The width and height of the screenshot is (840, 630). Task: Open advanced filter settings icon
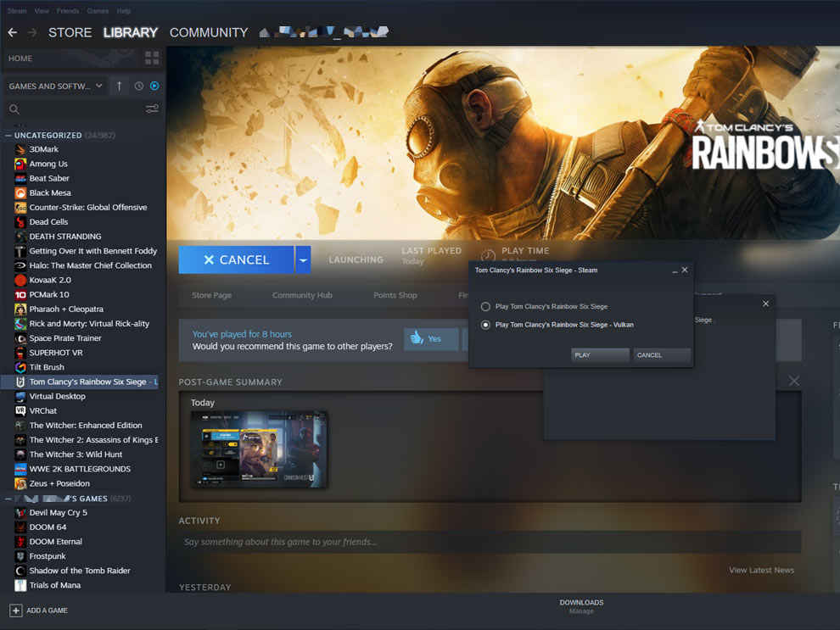tap(152, 109)
